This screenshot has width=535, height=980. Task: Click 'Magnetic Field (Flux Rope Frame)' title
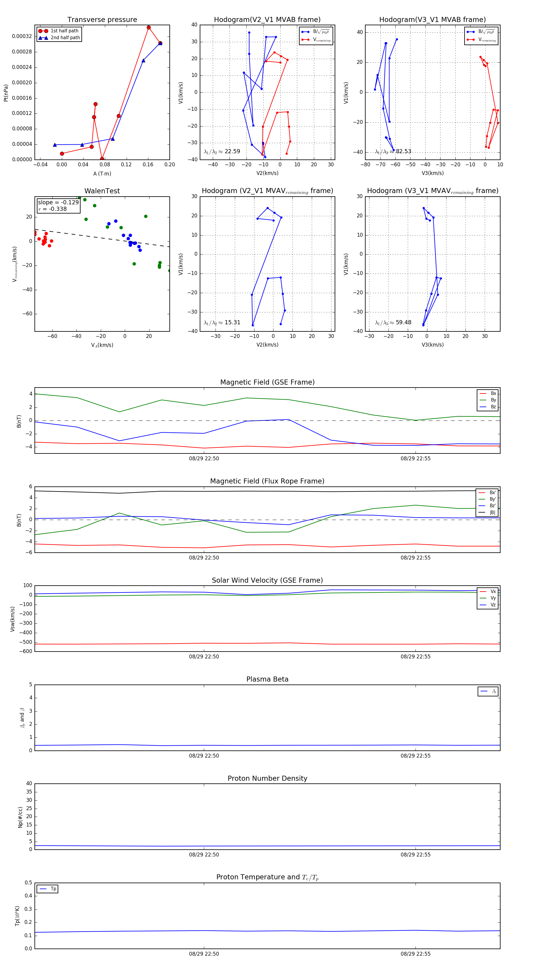(x=267, y=481)
